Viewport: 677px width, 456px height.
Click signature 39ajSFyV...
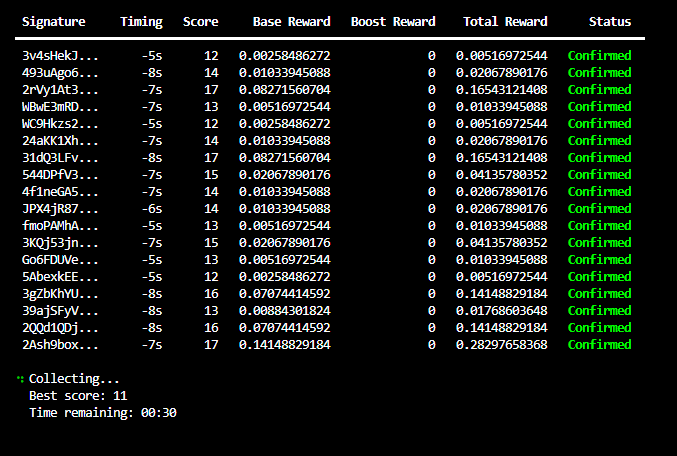pos(60,311)
